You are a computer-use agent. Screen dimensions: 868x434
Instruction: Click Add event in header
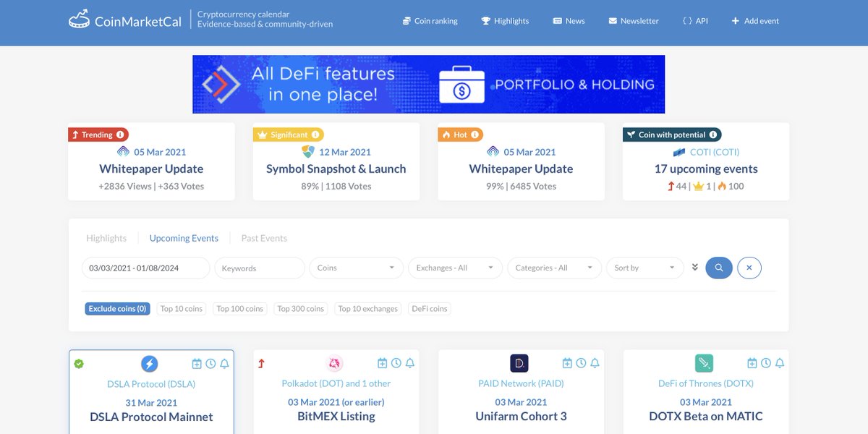[x=755, y=21]
